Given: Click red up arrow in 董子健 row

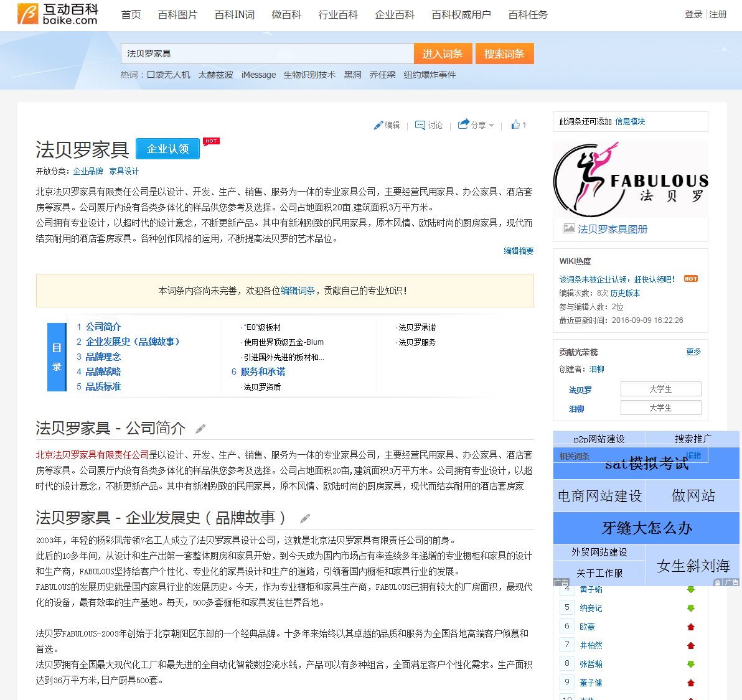Looking at the screenshot, I should point(691,683).
